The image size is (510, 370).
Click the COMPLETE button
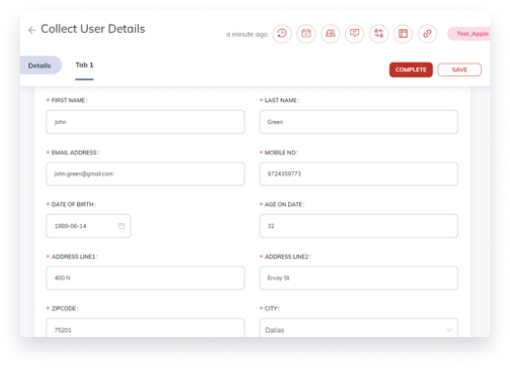(411, 70)
